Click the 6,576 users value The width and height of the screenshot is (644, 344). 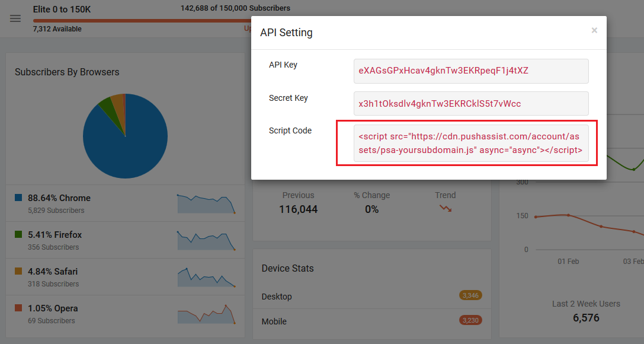point(586,318)
